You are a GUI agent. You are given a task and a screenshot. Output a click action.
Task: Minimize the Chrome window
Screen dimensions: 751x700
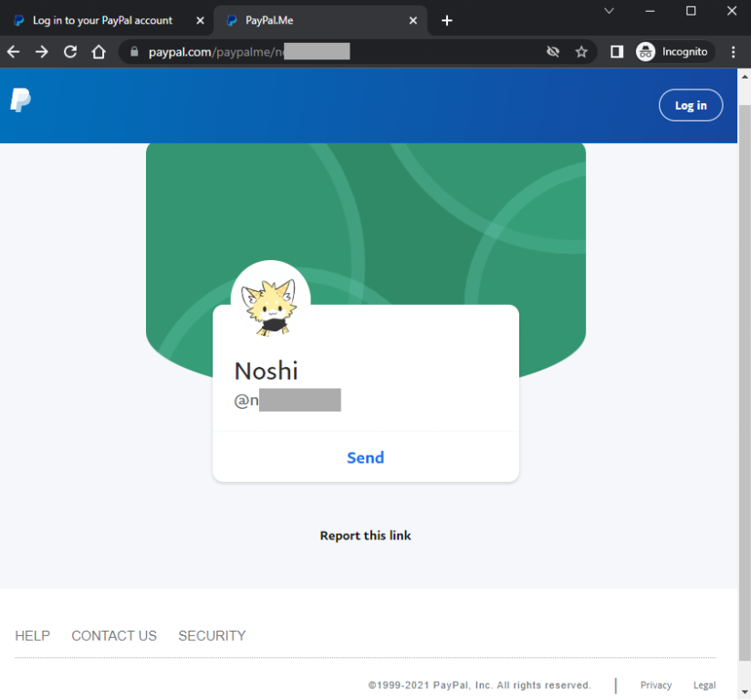point(650,11)
